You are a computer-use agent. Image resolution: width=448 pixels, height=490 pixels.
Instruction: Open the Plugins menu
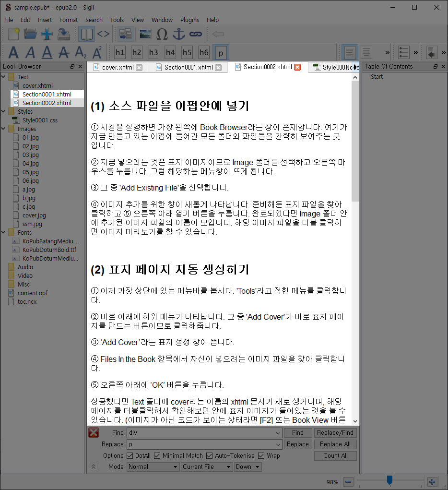coord(189,20)
